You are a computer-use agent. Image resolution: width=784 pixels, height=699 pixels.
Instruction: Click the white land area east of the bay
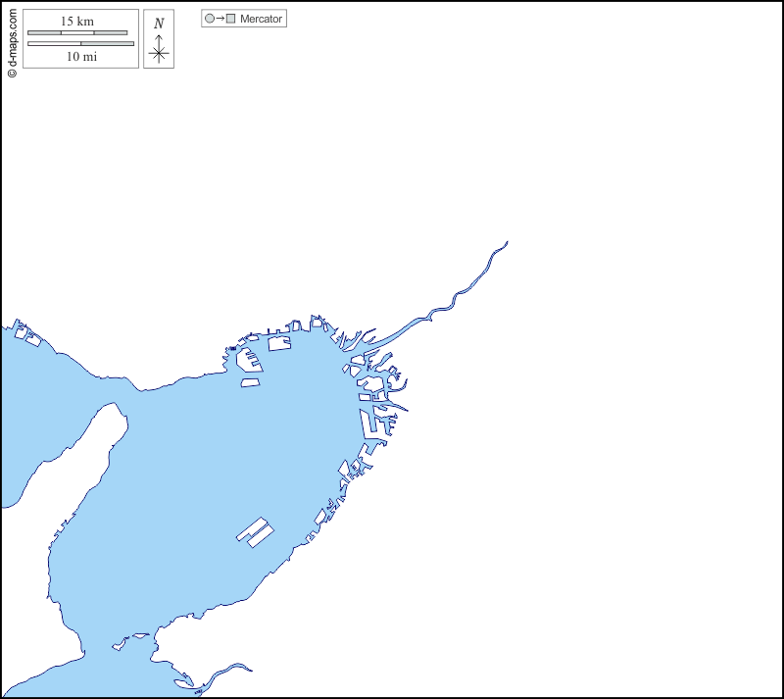[588, 441]
